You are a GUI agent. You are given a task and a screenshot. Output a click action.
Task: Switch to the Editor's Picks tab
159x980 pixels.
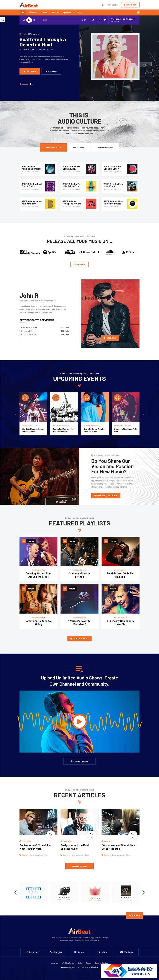(x=79, y=147)
